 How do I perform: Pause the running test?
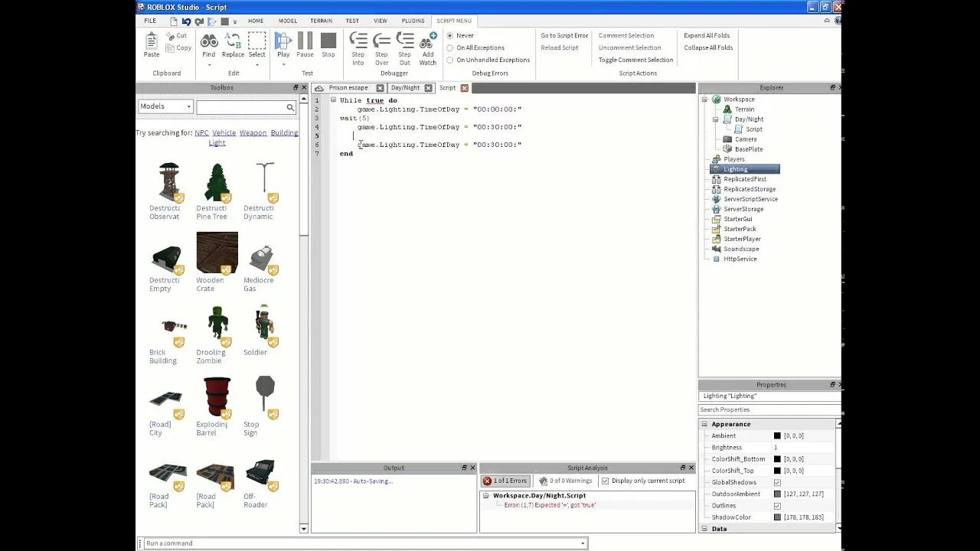click(x=305, y=45)
